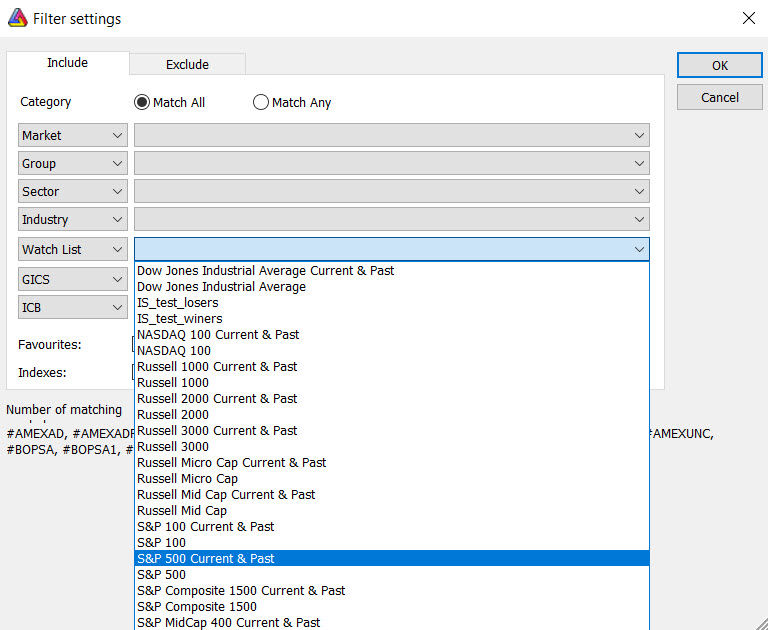This screenshot has width=768, height=630.
Task: Open the Group category dropdown
Action: click(73, 163)
